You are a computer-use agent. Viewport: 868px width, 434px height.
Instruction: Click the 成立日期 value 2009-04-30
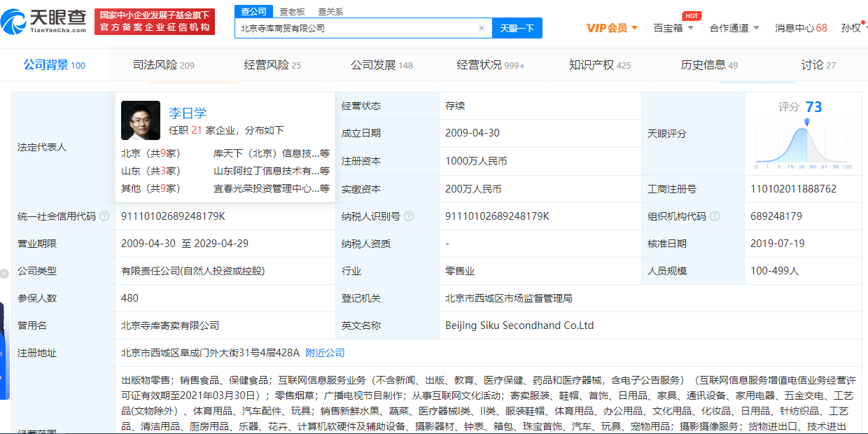pyautogui.click(x=472, y=133)
